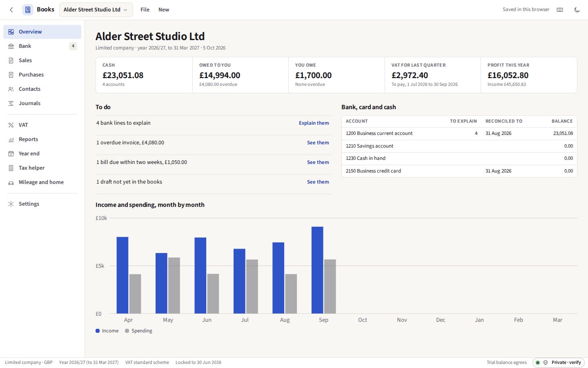
Task: Open the File menu
Action: [x=145, y=10]
